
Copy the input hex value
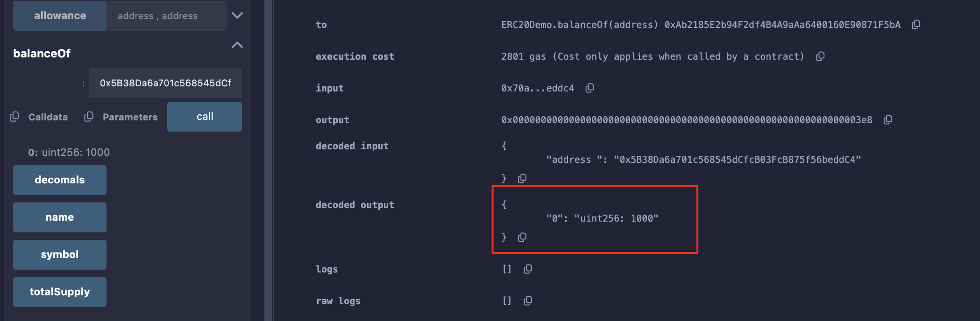(x=589, y=88)
